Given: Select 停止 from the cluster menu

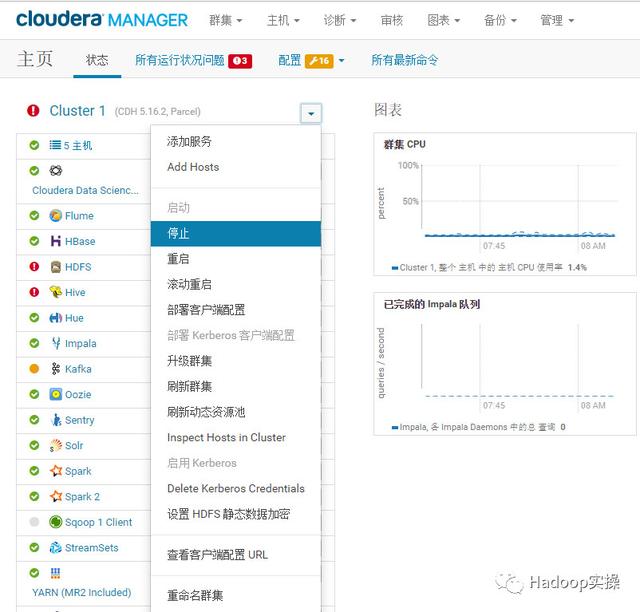Looking at the screenshot, I should pyautogui.click(x=236, y=234).
